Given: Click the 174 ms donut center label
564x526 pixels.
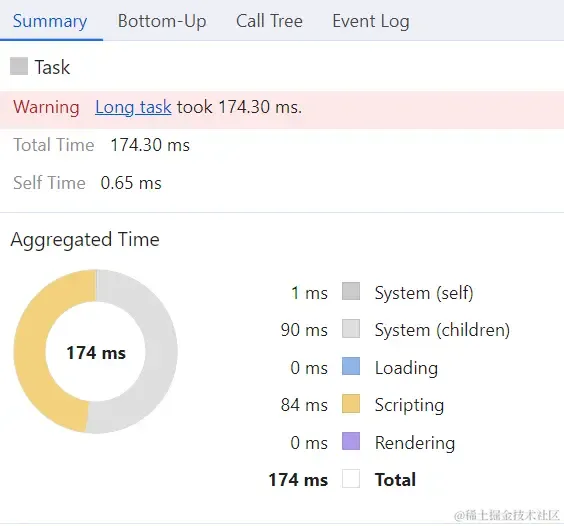Looking at the screenshot, I should point(96,353).
